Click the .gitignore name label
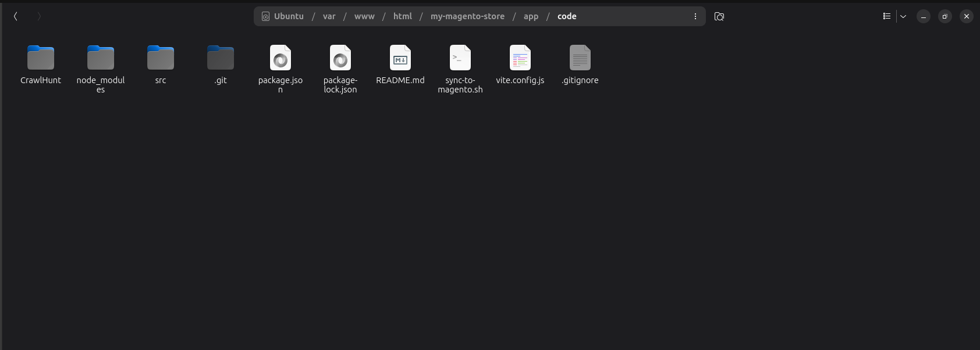The height and width of the screenshot is (350, 980). tap(580, 80)
